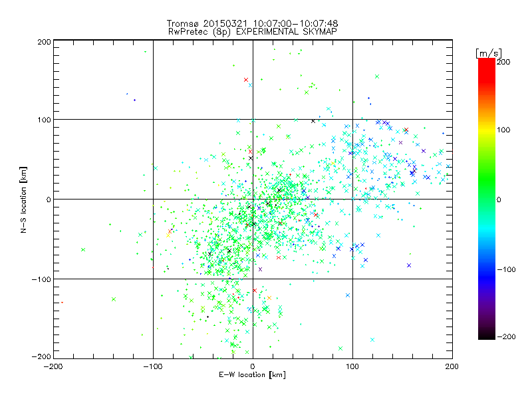This screenshot has width=532, height=399.
Task: Click the orange X marker below the -100 line
Action: 269,298
